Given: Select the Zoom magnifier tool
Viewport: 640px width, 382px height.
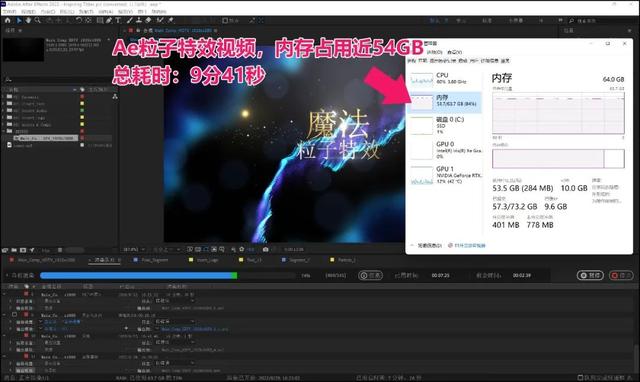Looking at the screenshot, I should (38, 20).
